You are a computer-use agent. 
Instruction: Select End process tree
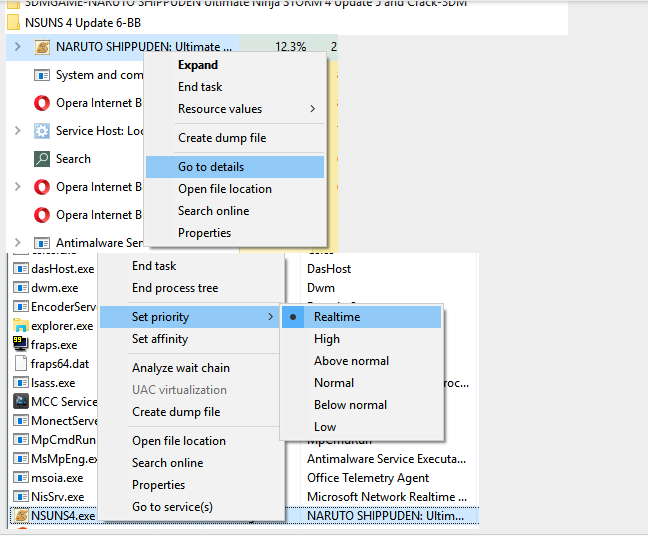pyautogui.click(x=190, y=288)
